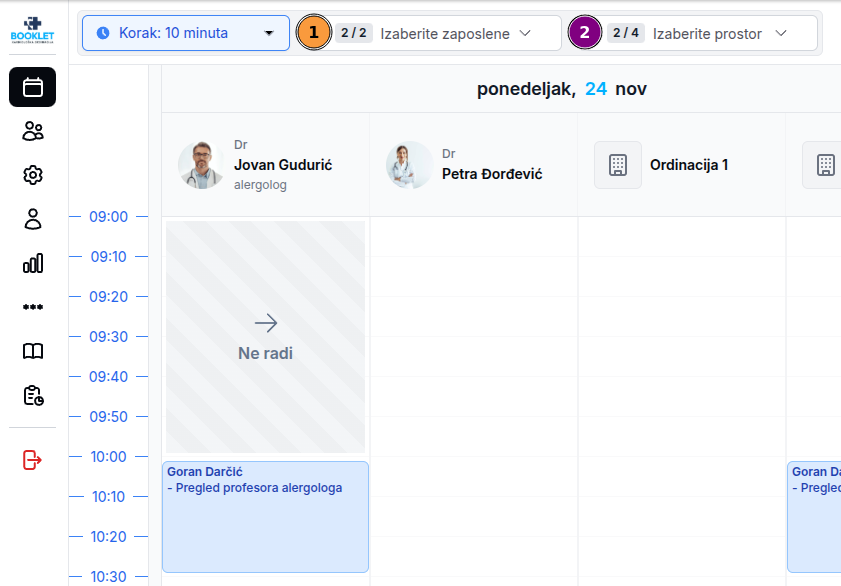This screenshot has height=586, width=841.
Task: Click the orange step 1 circle
Action: 313,33
